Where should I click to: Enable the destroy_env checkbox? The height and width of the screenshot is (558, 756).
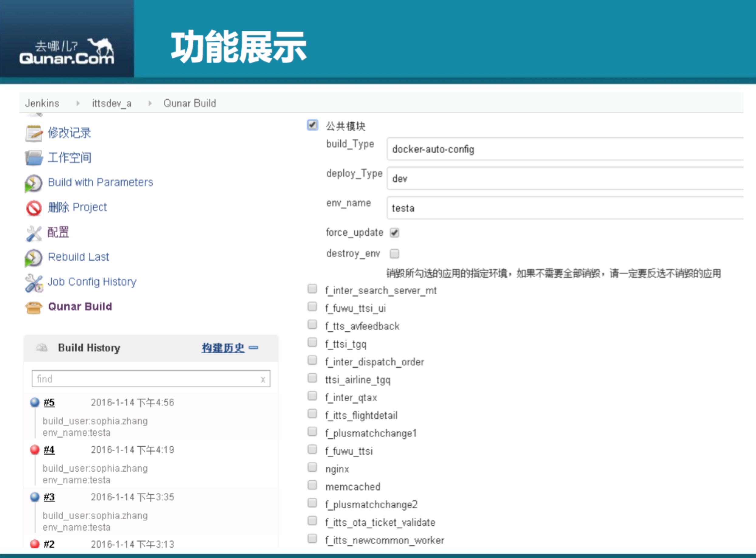tap(394, 253)
